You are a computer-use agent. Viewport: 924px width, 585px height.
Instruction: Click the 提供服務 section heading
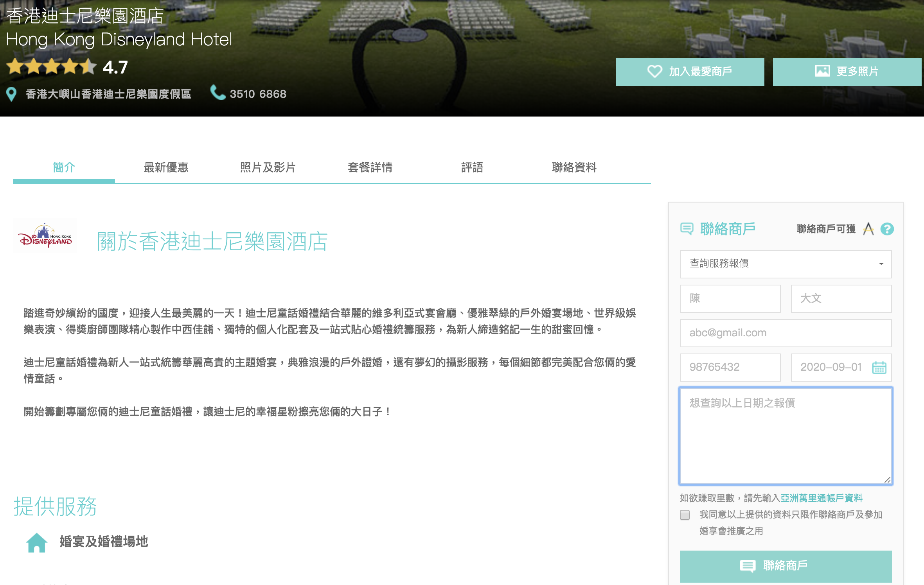coord(55,506)
